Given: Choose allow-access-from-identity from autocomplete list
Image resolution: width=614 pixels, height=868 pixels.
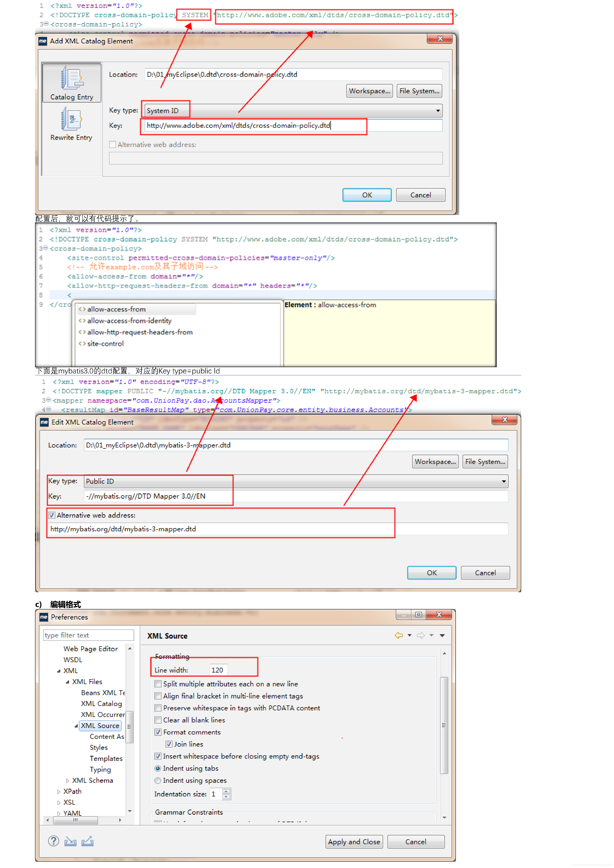Looking at the screenshot, I should pyautogui.click(x=129, y=321).
